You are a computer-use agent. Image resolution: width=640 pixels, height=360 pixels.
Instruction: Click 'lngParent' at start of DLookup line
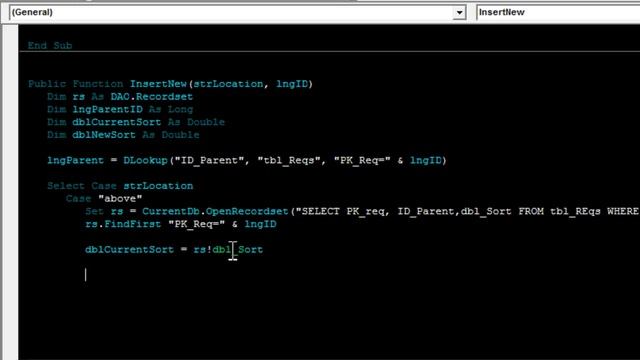[76, 160]
